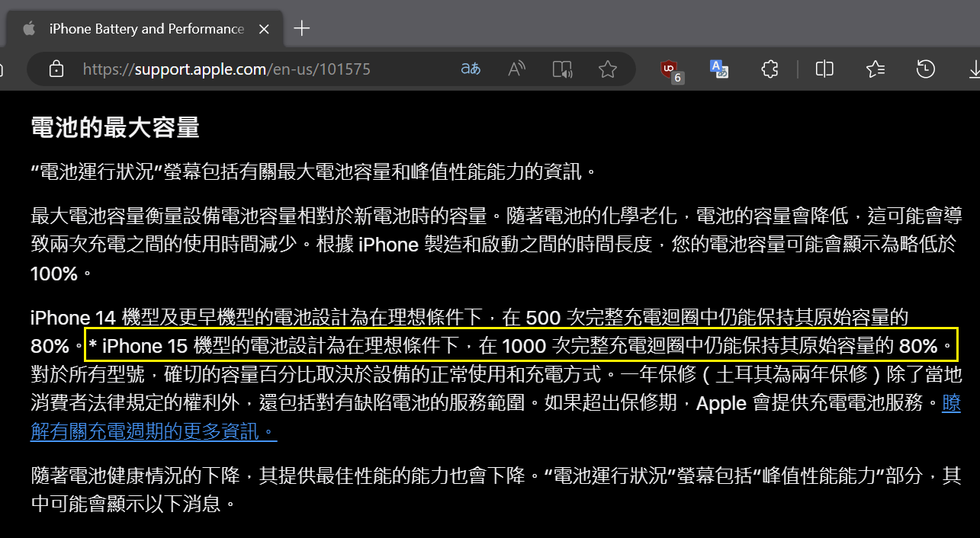980x538 pixels.
Task: Start Read aloud for this page
Action: pos(516,69)
